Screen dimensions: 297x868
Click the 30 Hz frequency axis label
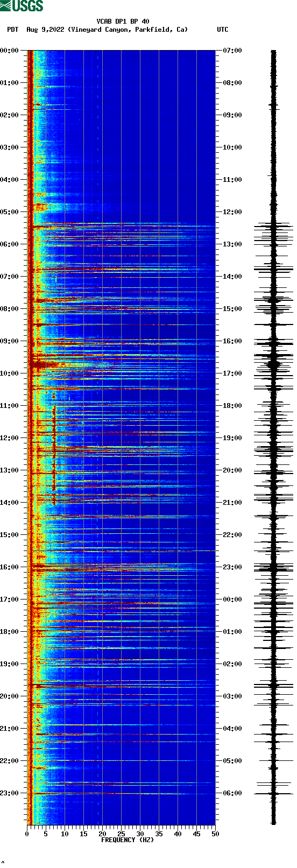click(140, 834)
